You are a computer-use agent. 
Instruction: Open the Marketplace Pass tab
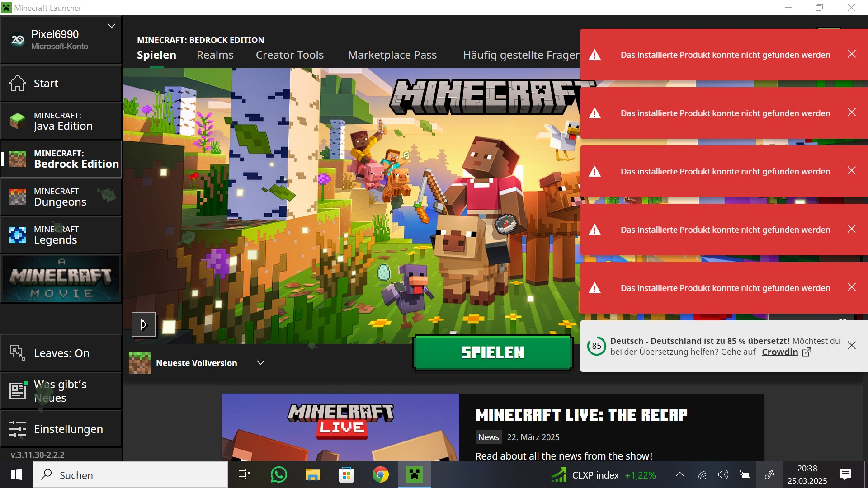(392, 55)
